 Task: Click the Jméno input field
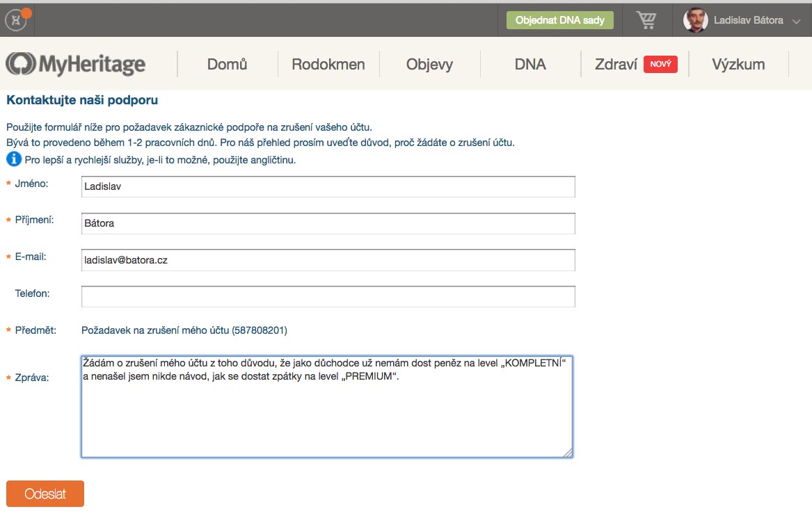328,186
